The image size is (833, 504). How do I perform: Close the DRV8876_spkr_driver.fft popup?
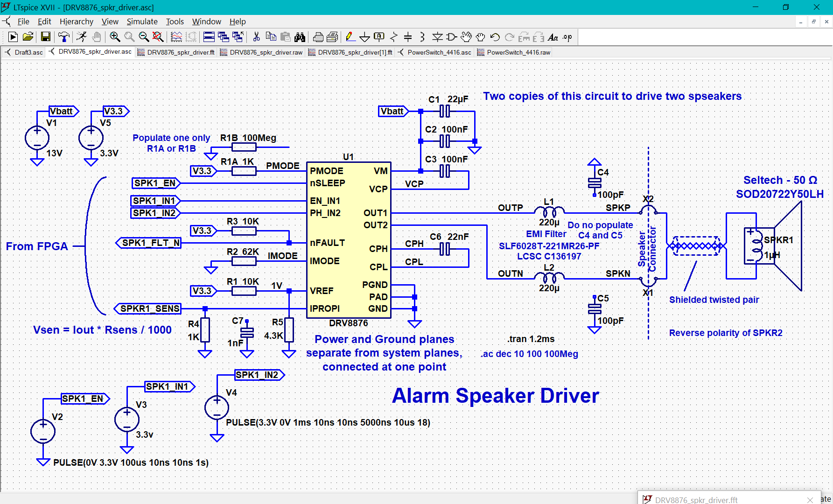tap(810, 500)
